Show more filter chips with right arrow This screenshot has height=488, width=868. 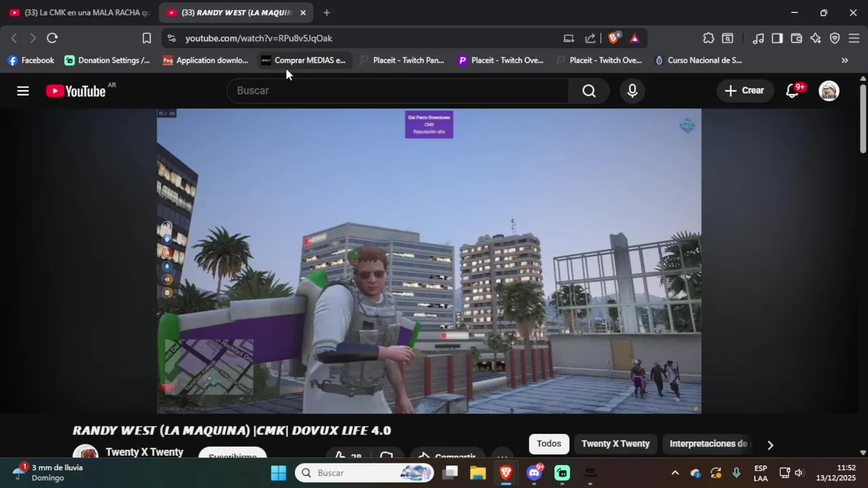coord(770,445)
